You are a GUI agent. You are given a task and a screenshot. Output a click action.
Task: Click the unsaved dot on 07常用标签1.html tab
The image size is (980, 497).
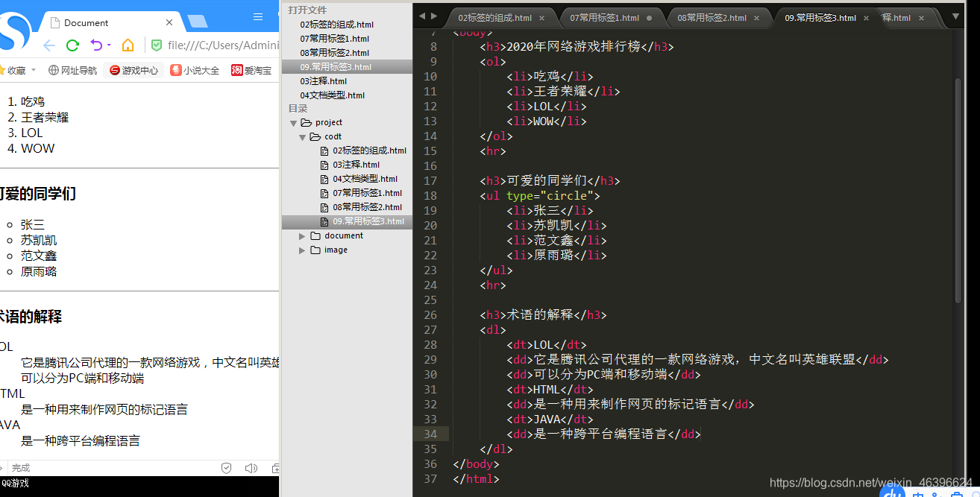click(649, 18)
